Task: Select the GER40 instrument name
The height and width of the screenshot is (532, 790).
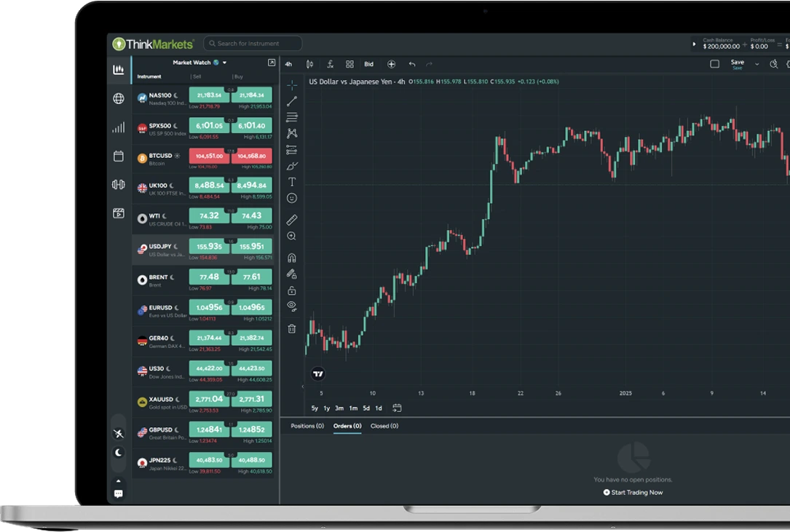Action: 158,338
